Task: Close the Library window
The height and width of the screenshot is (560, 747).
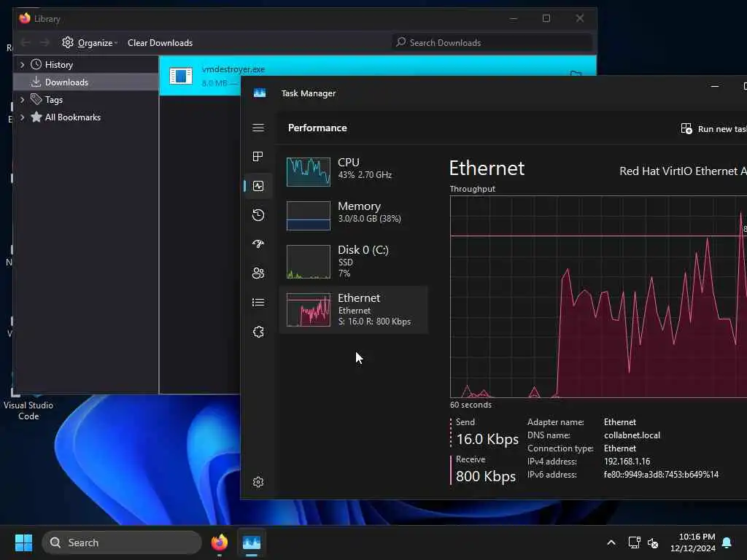Action: coord(580,18)
